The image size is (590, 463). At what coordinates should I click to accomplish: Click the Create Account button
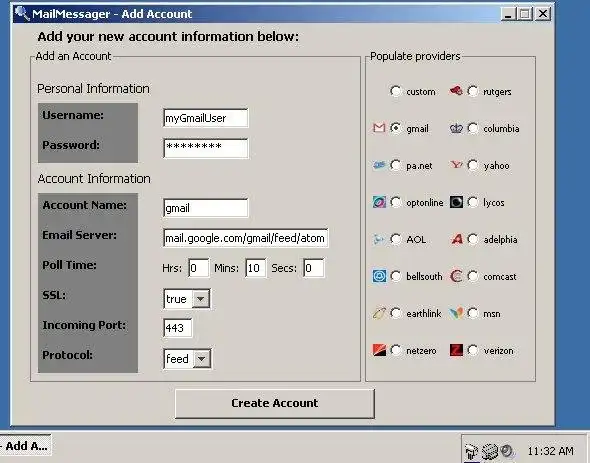pos(275,404)
